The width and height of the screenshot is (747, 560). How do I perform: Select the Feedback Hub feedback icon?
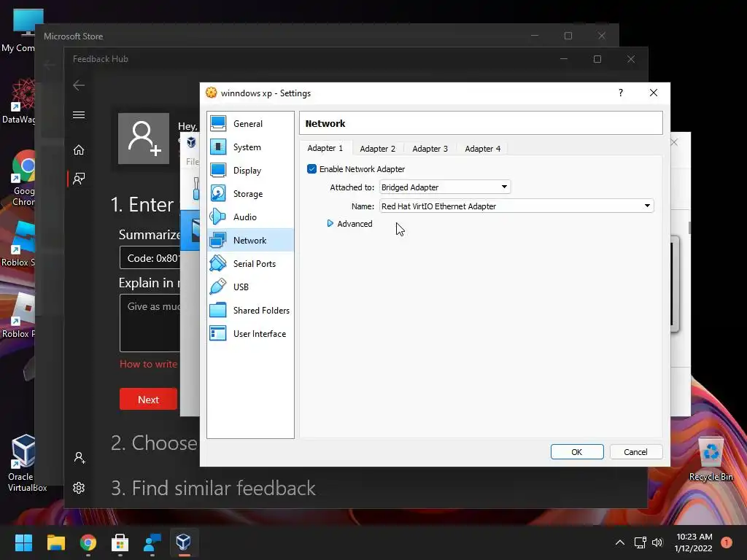point(79,179)
